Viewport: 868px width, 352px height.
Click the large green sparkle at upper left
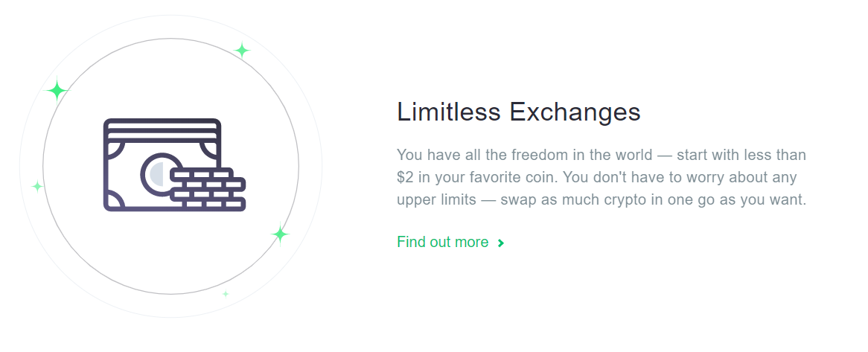57,90
